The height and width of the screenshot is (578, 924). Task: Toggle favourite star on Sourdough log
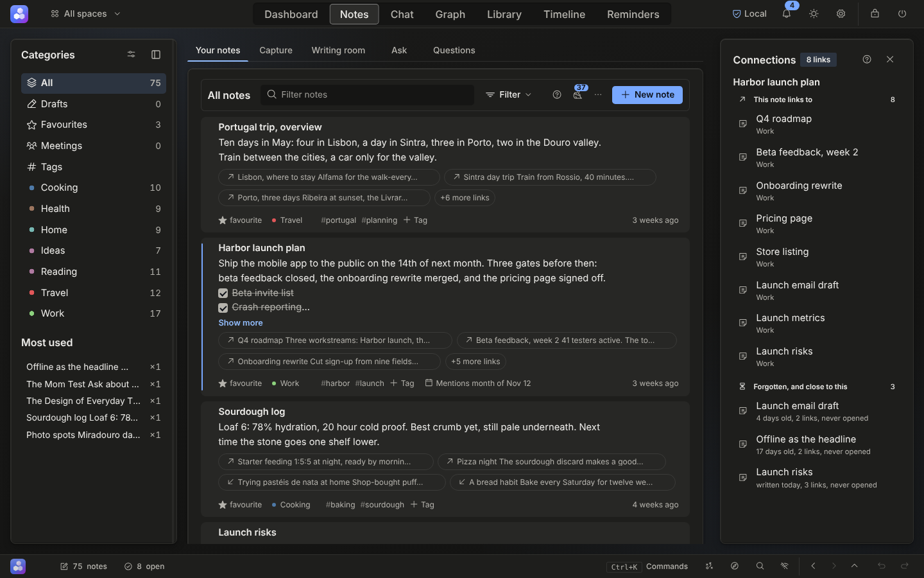223,505
